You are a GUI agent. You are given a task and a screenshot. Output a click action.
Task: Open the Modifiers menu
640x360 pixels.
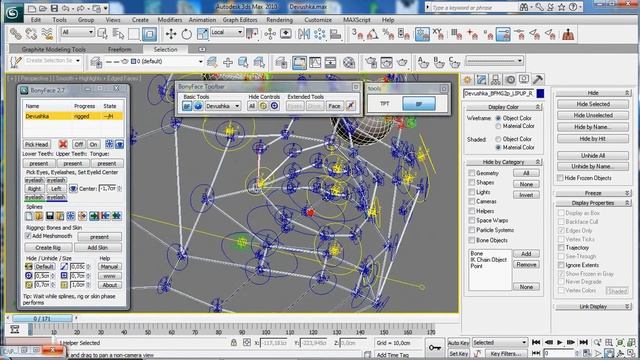pos(169,20)
